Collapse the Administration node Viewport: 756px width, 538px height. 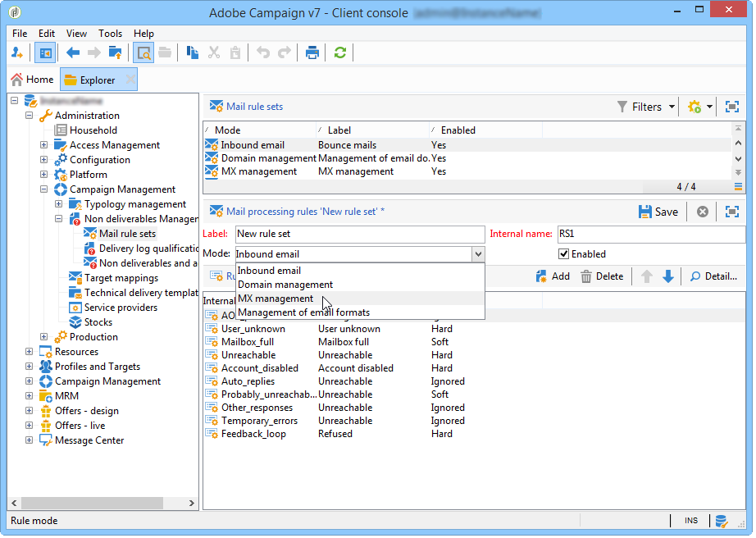29,115
